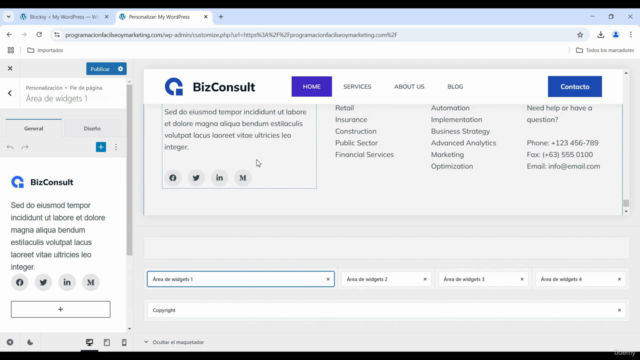Open the Importados bookmarks folder
The height and width of the screenshot is (360, 640).
(45, 50)
